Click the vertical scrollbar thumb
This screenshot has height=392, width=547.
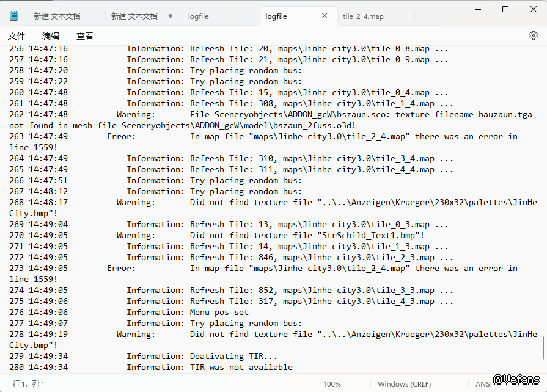coord(543,347)
